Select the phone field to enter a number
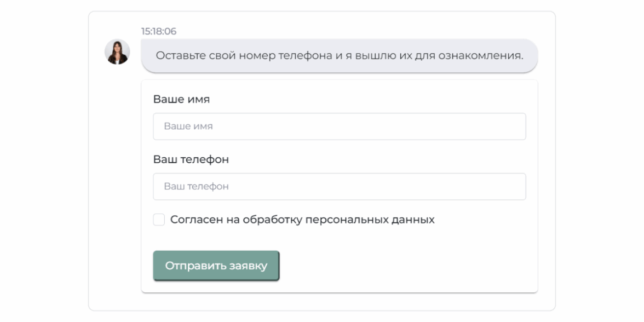Viewport: 644px width, 322px height. click(x=339, y=187)
